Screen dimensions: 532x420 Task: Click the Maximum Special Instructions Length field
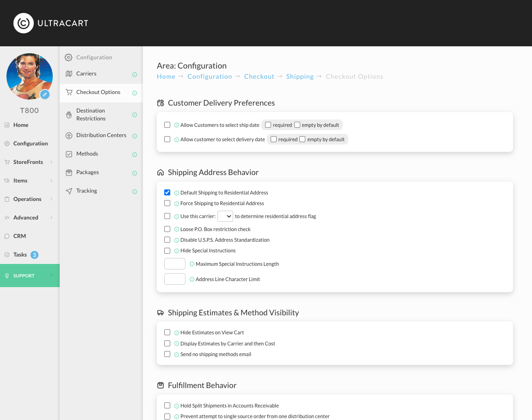[x=175, y=264]
